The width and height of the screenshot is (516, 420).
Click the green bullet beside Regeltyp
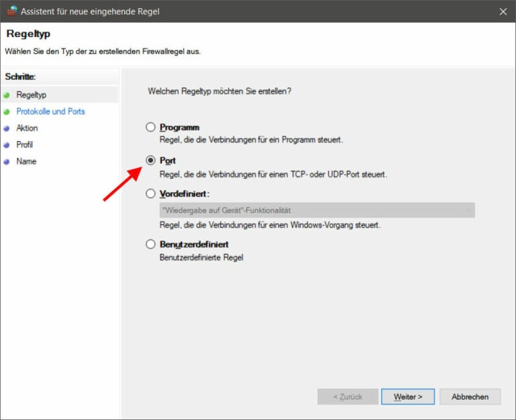7,95
